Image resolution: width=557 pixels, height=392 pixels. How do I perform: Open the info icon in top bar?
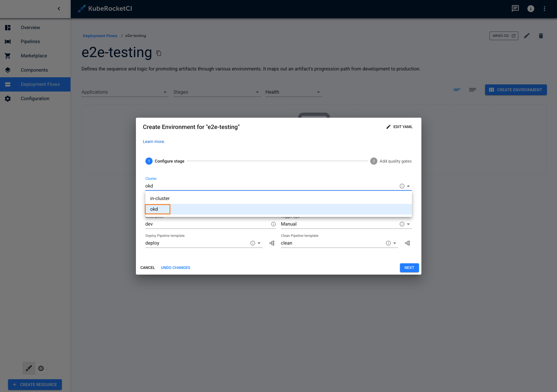tap(531, 9)
